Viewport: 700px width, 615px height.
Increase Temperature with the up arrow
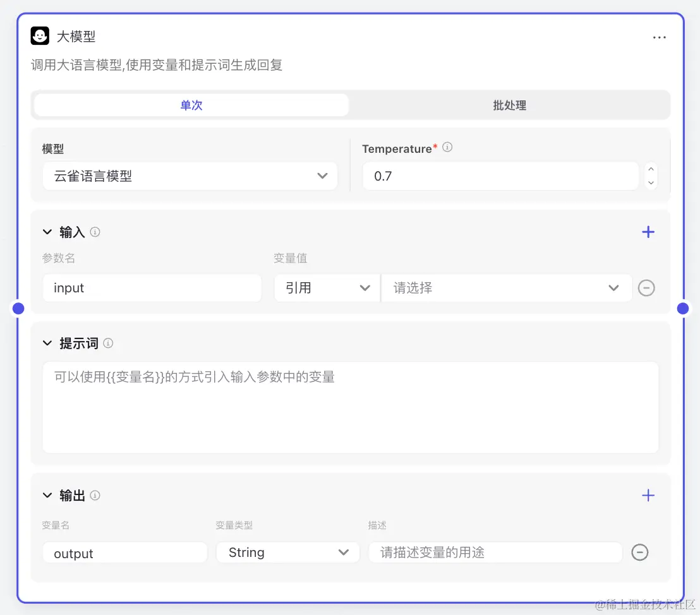[x=651, y=169]
